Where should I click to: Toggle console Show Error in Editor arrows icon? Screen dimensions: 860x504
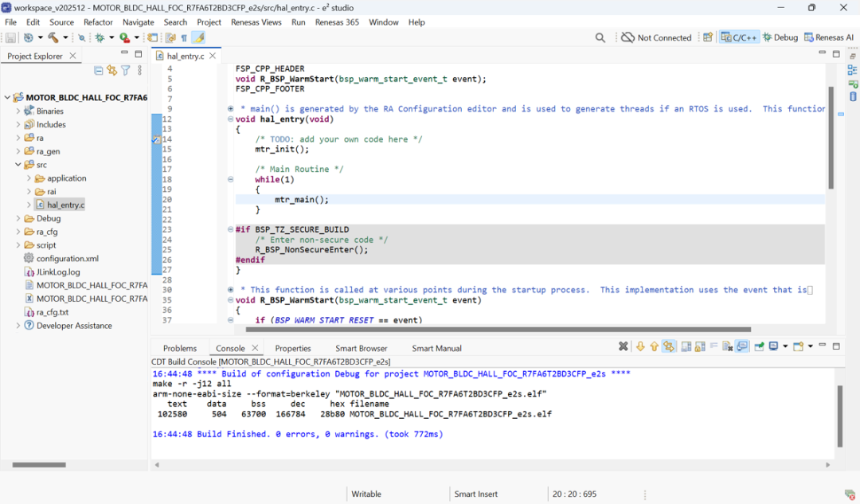[x=669, y=346]
